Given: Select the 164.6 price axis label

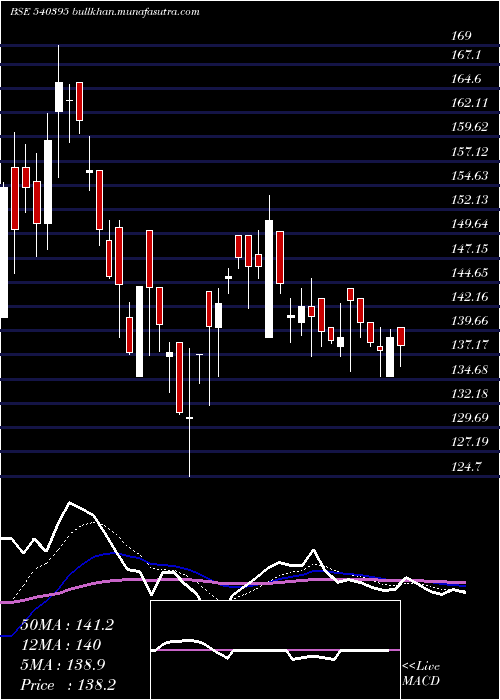Looking at the screenshot, I should click(467, 79).
